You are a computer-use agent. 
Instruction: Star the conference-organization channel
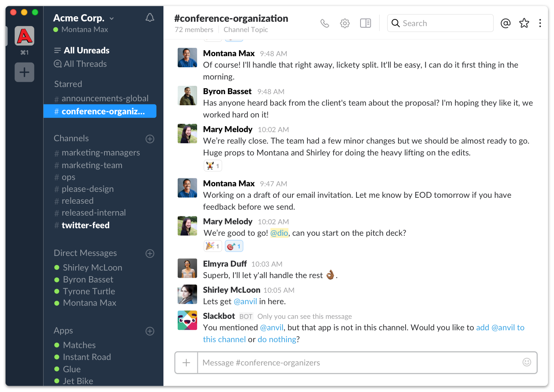tap(524, 23)
